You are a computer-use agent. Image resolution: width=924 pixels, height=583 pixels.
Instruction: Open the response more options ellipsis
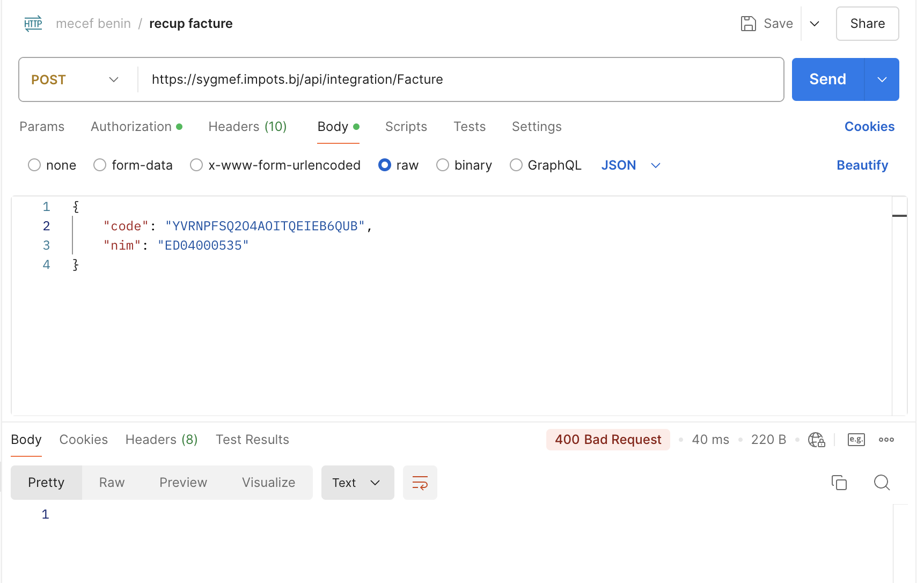click(886, 440)
